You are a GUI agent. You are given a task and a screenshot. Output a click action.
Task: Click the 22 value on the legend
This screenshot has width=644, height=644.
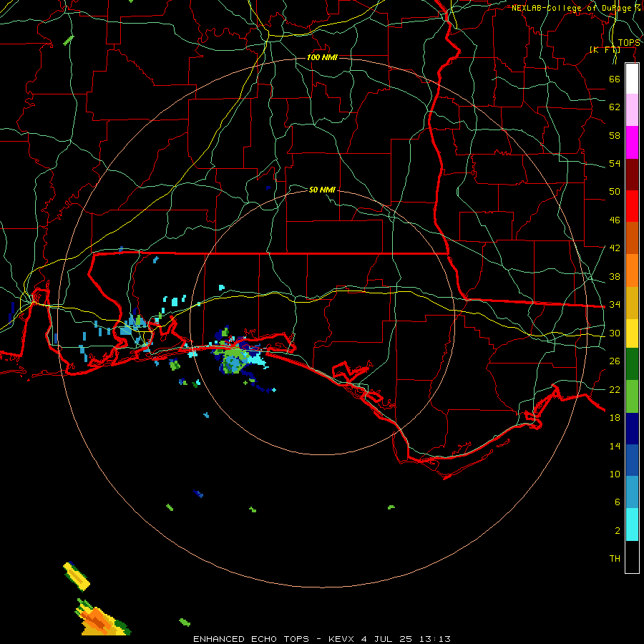[x=615, y=389]
